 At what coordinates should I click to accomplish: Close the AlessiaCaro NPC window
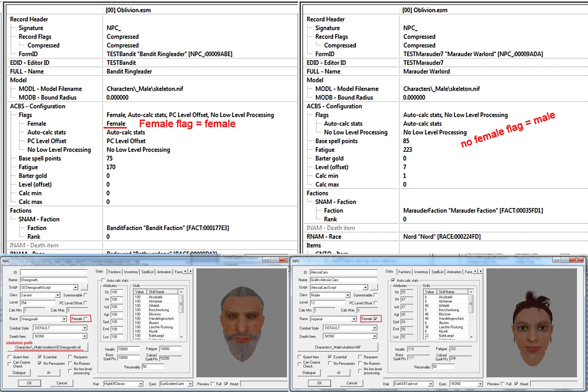coord(576,260)
